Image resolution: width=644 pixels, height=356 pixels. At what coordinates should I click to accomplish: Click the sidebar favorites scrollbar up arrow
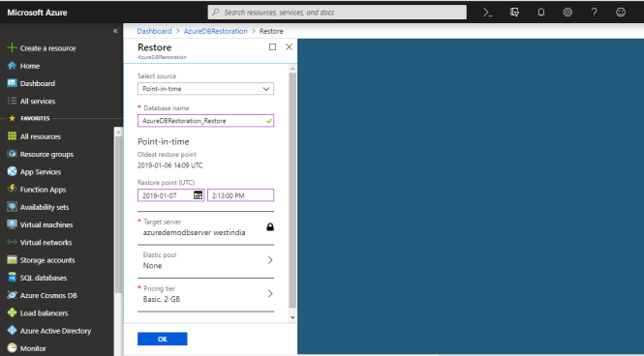pos(118,132)
